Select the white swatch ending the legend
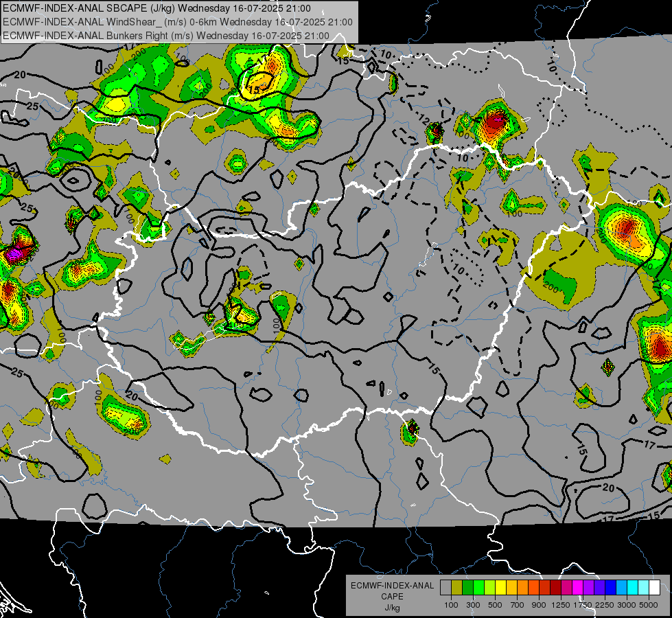This screenshot has width=672, height=618. pos(655,588)
